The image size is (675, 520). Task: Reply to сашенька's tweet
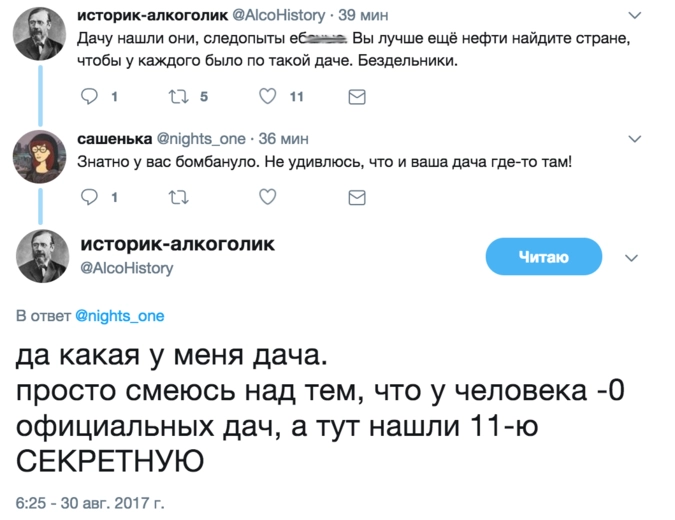coord(88,198)
